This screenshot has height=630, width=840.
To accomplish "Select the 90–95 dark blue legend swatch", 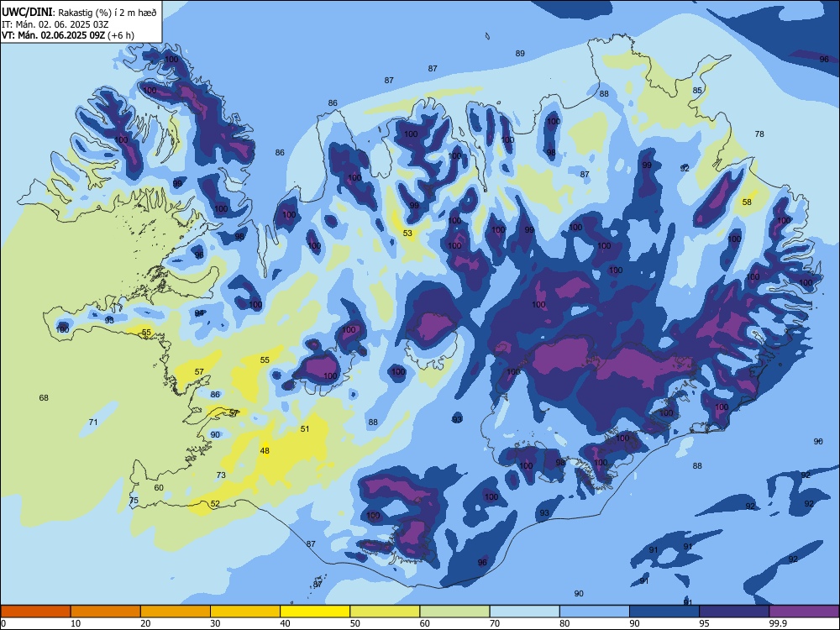I will [x=664, y=612].
